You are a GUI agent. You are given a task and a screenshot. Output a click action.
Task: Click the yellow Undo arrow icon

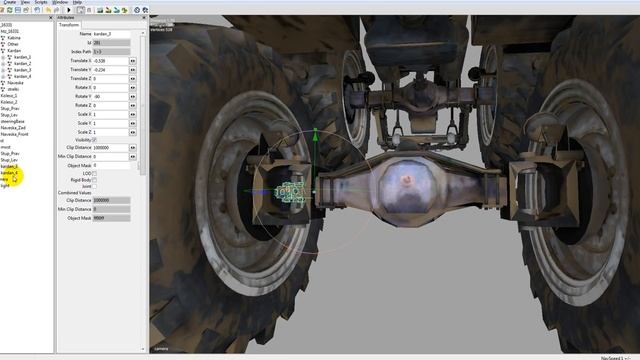click(x=48, y=10)
